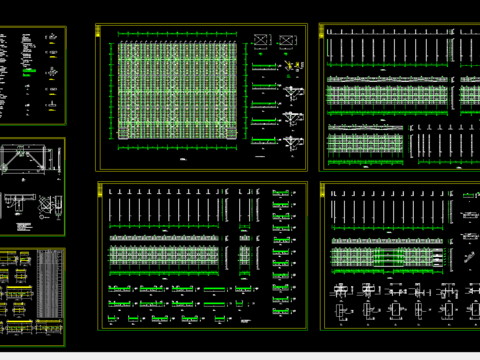Click the grey bar along the bottom edge

coord(240,356)
